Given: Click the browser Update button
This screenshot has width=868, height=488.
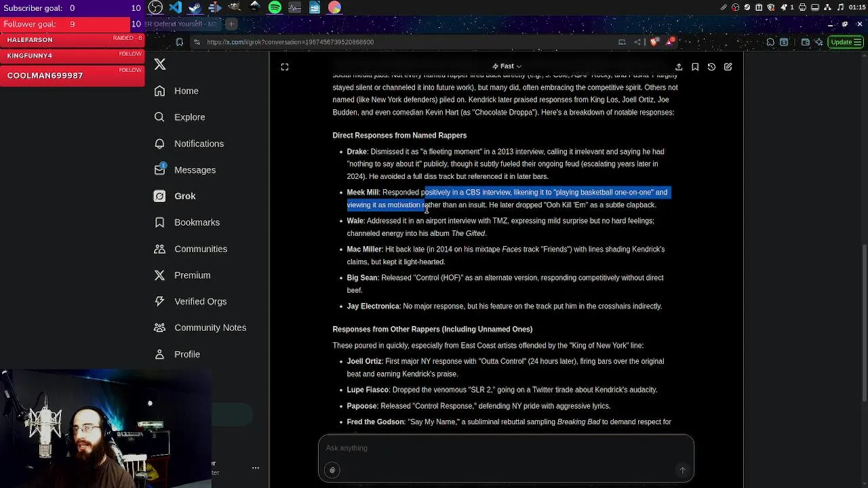Looking at the screenshot, I should click(x=846, y=42).
